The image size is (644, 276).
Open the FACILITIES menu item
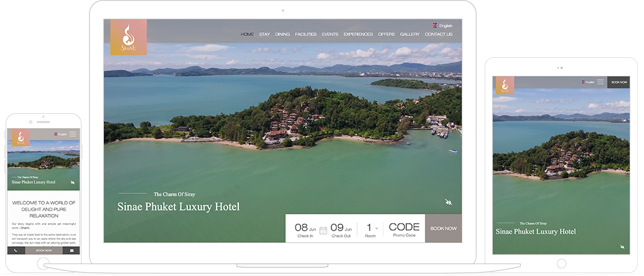pyautogui.click(x=306, y=34)
